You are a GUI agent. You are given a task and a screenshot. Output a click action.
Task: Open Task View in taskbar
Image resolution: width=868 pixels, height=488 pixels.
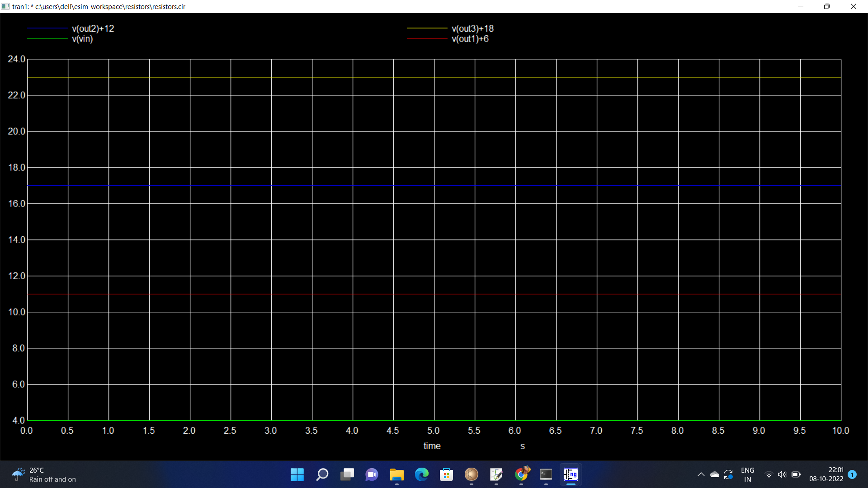[347, 474]
